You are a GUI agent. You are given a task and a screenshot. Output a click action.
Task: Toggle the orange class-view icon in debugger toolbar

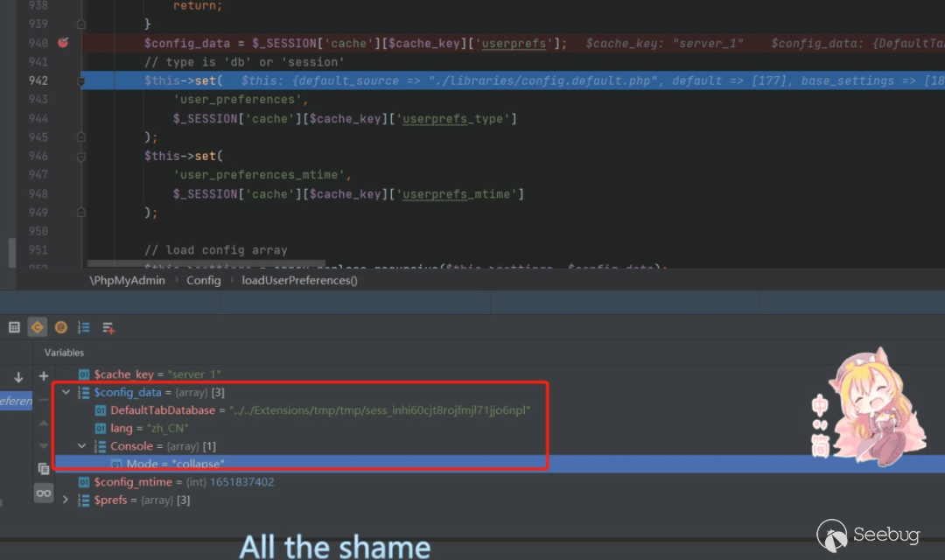coord(38,327)
